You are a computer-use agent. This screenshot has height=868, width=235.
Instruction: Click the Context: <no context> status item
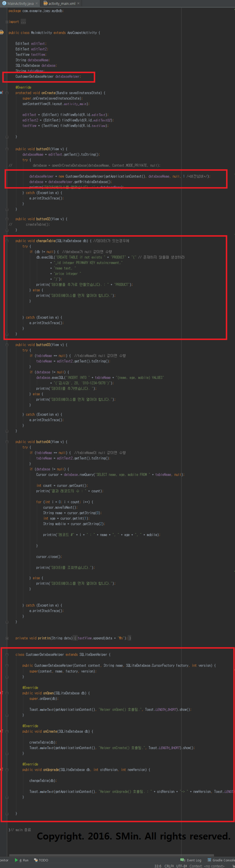[207, 866]
